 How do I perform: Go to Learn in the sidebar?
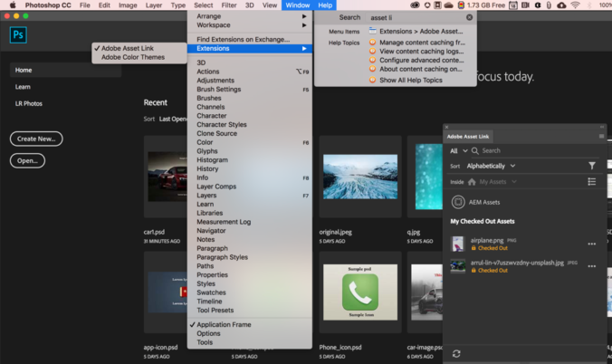(x=23, y=87)
